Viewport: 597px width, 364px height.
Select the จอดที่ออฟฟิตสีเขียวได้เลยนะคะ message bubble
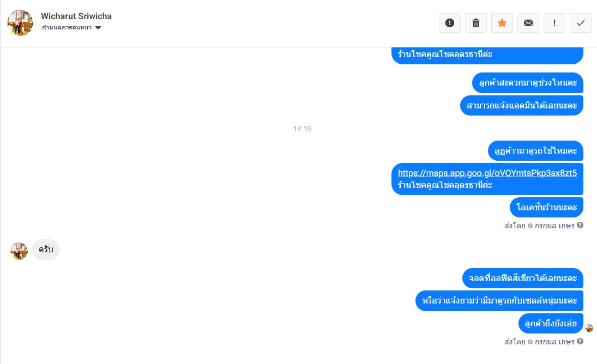(523, 278)
